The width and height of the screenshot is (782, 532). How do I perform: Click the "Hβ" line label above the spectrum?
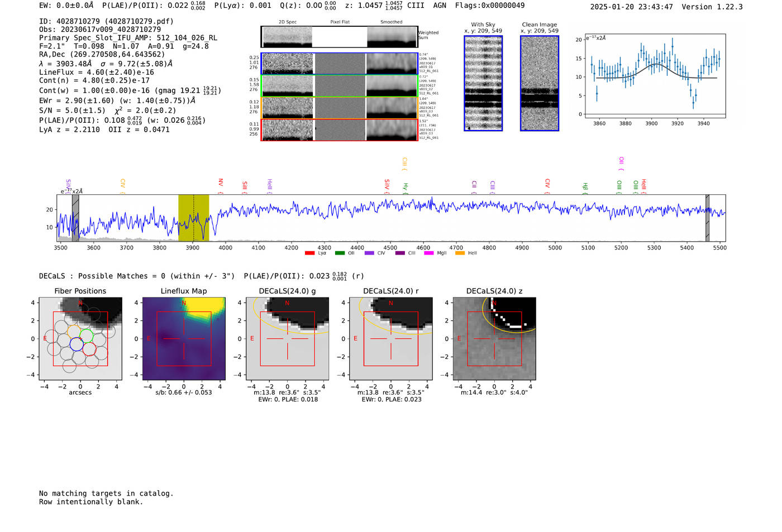point(585,188)
